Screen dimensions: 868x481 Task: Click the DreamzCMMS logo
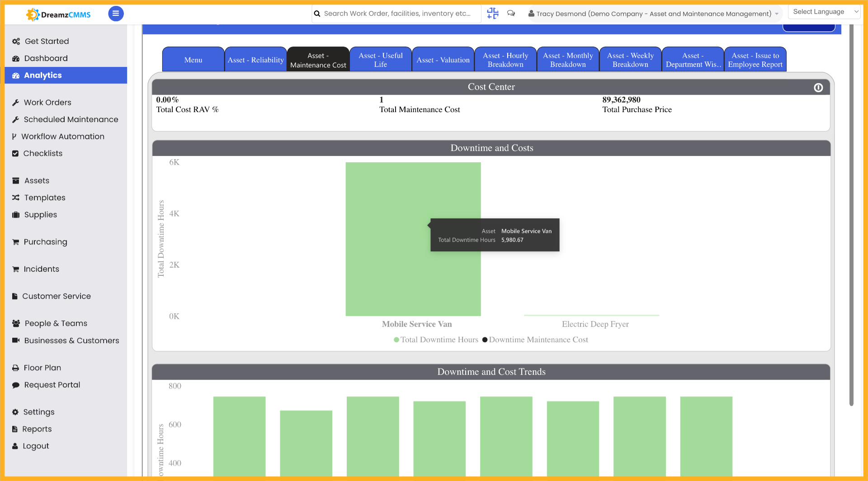pyautogui.click(x=57, y=14)
